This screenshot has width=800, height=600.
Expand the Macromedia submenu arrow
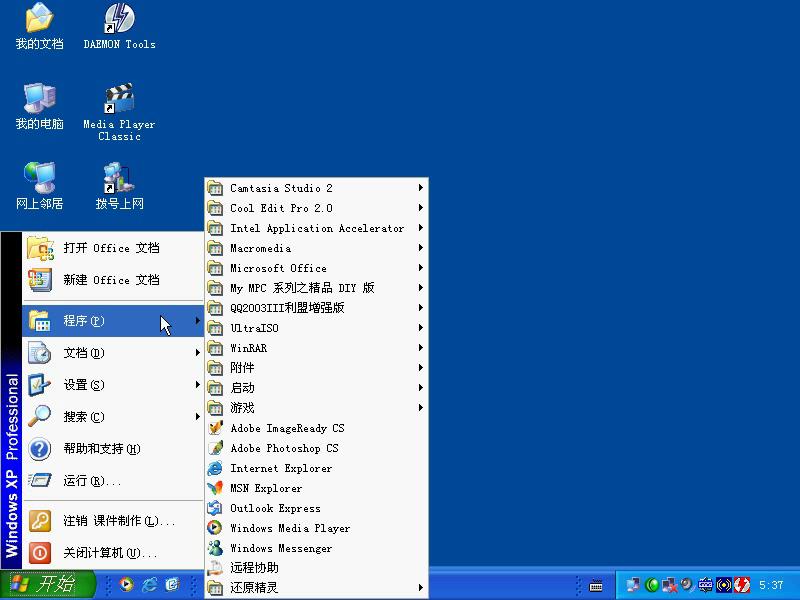pos(420,248)
